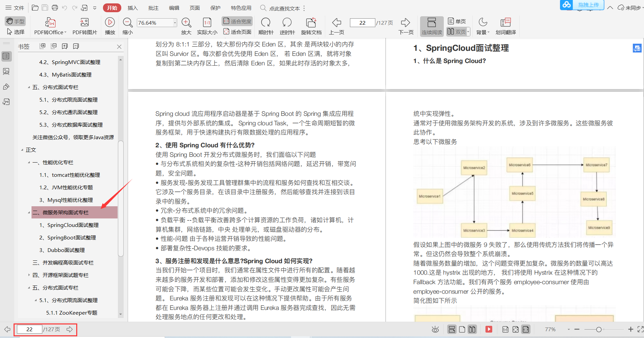Viewport: 644px width, 338px height.
Task: Close the bookmark (书签) panel
Action: pos(119,47)
